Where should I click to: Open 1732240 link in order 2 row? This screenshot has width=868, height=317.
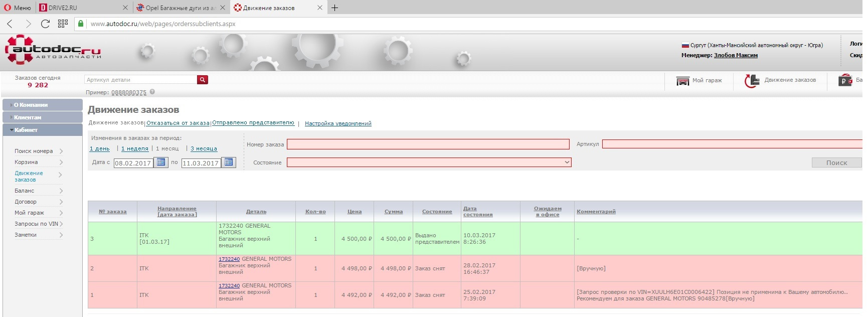229,259
